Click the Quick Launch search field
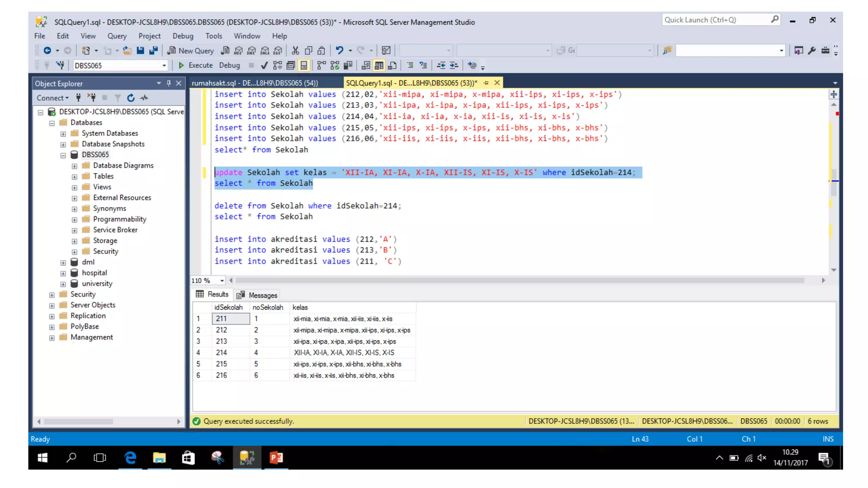The width and height of the screenshot is (868, 488). click(716, 20)
